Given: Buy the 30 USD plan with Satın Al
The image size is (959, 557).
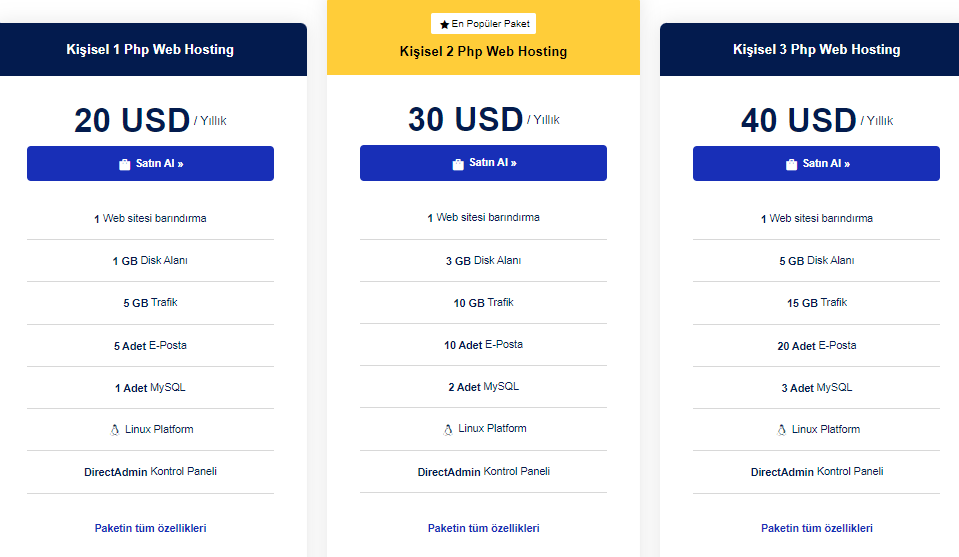Looking at the screenshot, I should tap(483, 163).
